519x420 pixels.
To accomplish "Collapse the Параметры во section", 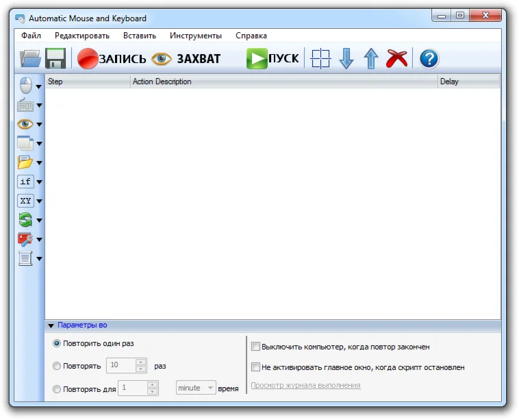I will click(x=51, y=325).
